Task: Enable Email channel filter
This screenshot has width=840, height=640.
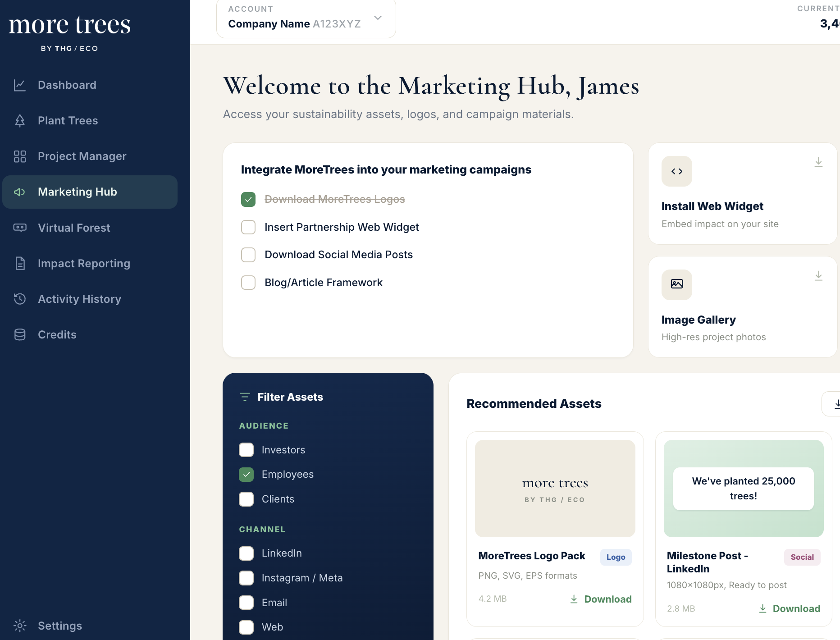Action: (247, 603)
